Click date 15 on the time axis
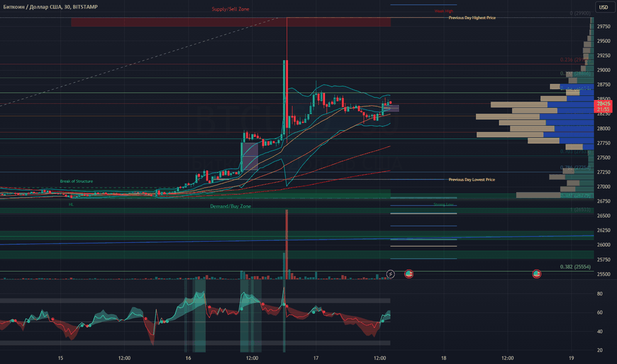This screenshot has width=617, height=364. tap(60, 358)
